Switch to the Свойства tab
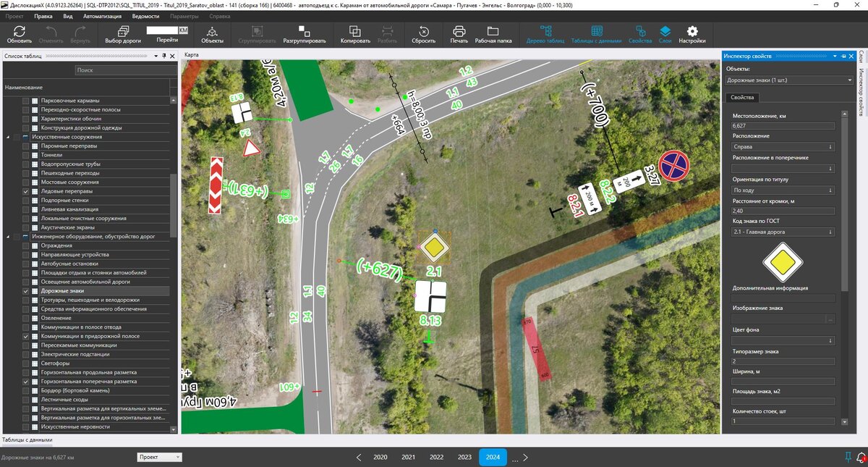The image size is (868, 467). point(742,97)
